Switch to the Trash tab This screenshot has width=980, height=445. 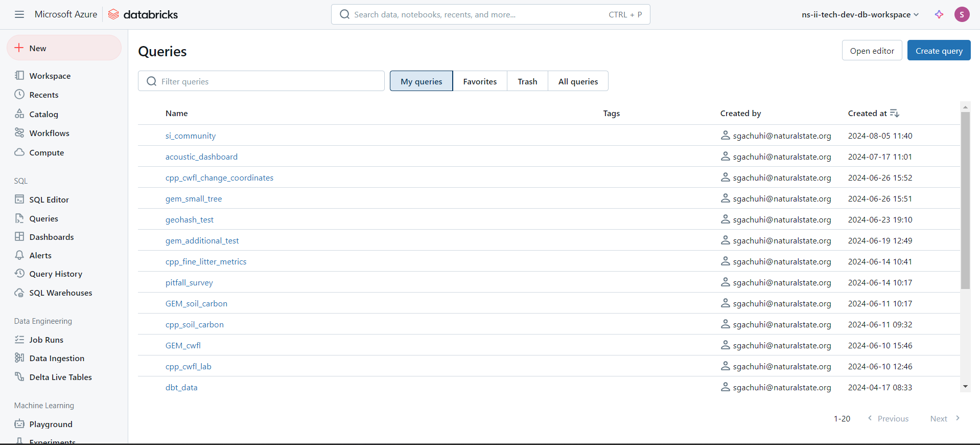pyautogui.click(x=527, y=81)
